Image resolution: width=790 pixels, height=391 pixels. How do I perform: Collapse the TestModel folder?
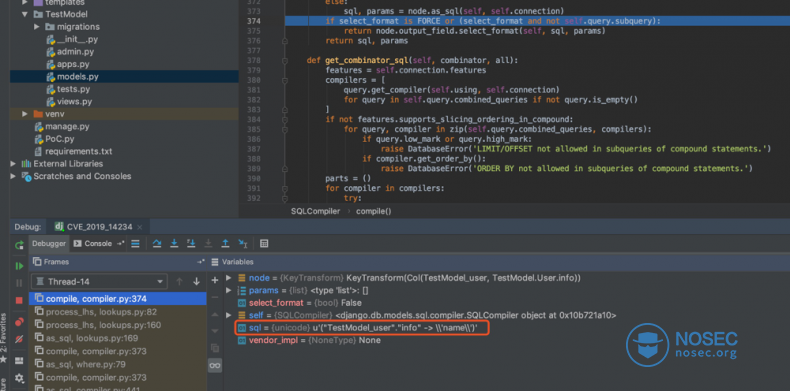[x=24, y=14]
